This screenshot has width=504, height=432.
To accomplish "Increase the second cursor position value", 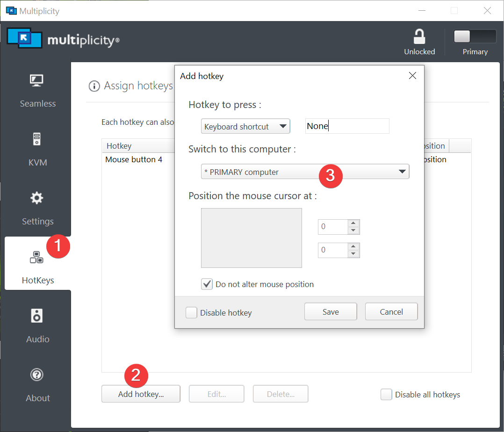I will 353,246.
